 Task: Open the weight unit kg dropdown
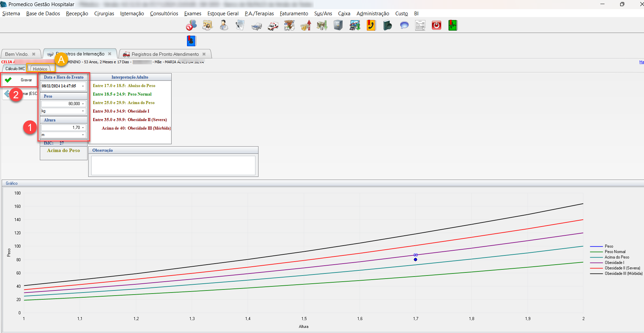pos(83,111)
